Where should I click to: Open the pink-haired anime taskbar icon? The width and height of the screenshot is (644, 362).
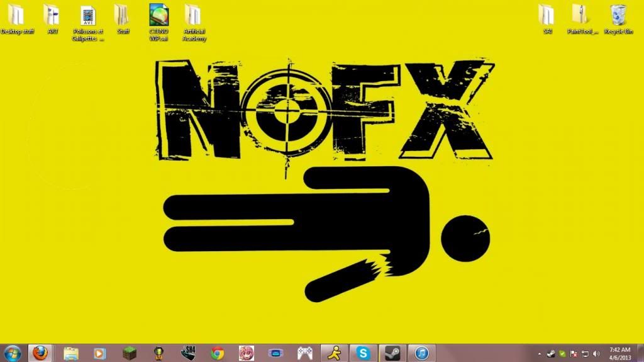click(x=247, y=353)
